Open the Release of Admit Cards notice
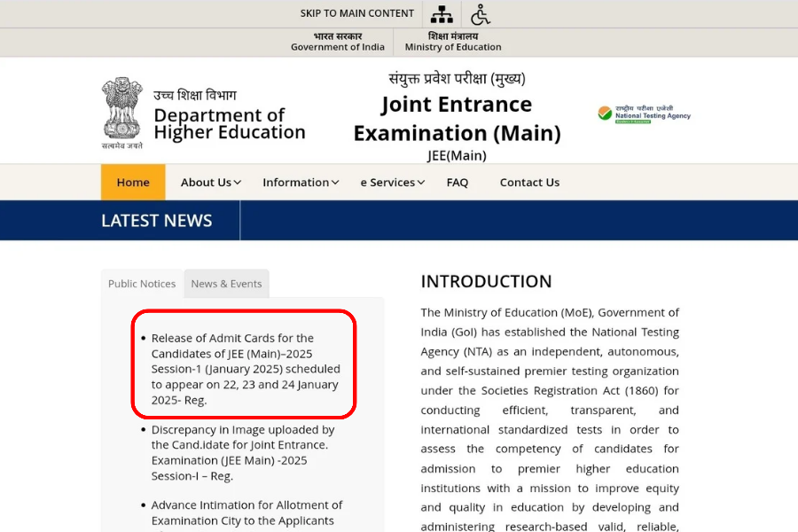Screen dimensions: 798x532 [x=245, y=369]
